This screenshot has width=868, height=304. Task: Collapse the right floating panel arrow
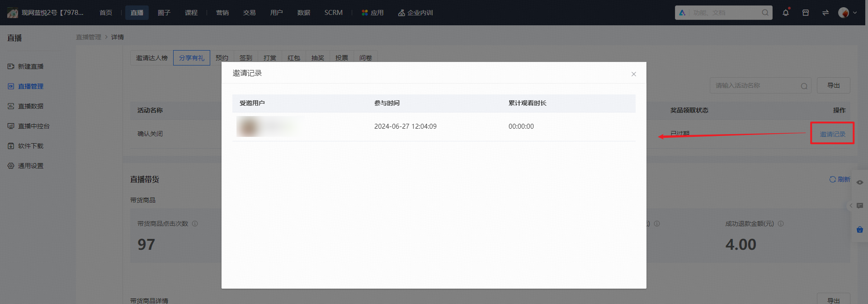point(851,206)
